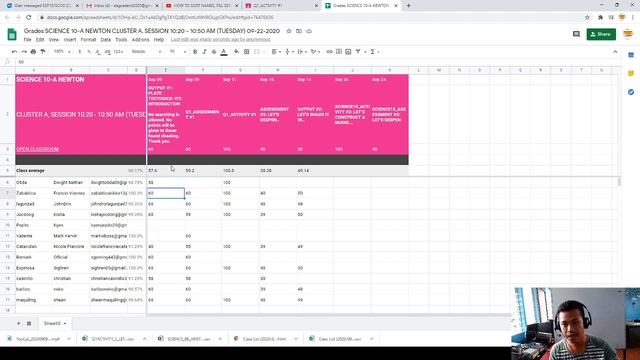Click the Insert link icon
The width and height of the screenshot is (640, 360).
coord(329,52)
